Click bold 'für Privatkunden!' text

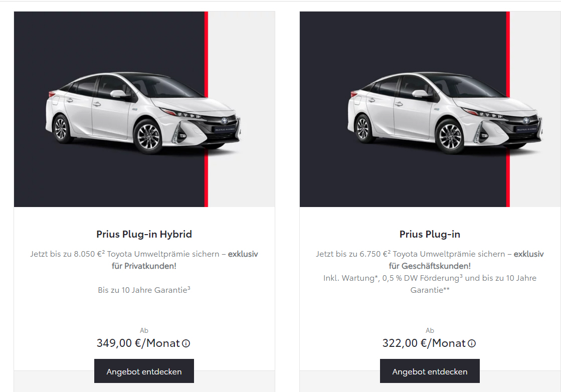pyautogui.click(x=144, y=266)
